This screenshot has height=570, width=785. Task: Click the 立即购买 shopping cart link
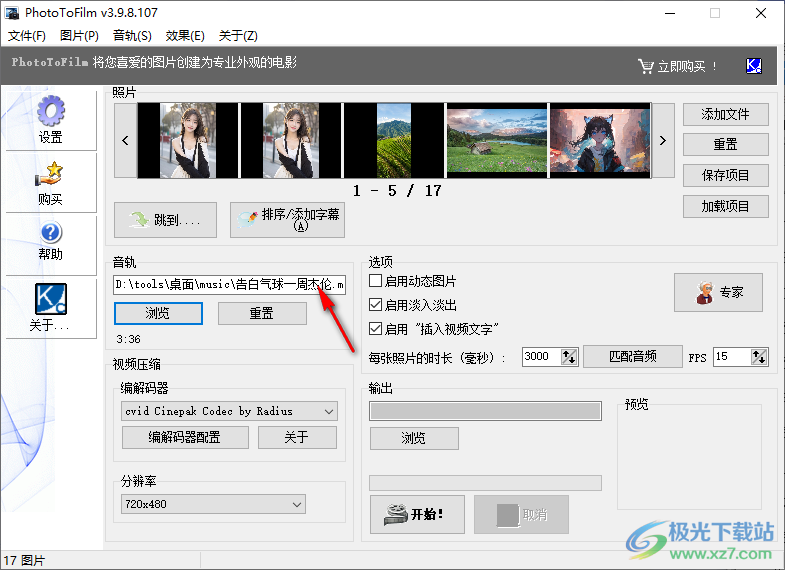(x=677, y=66)
